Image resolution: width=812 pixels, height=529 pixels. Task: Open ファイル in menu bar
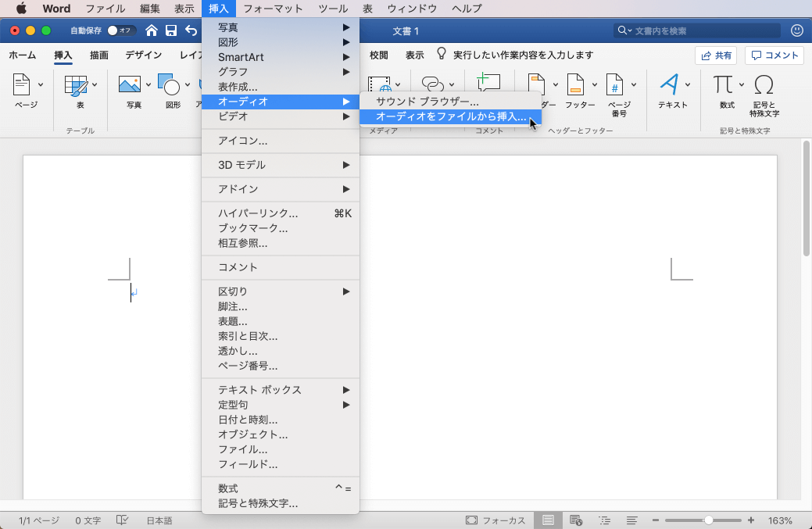(106, 9)
